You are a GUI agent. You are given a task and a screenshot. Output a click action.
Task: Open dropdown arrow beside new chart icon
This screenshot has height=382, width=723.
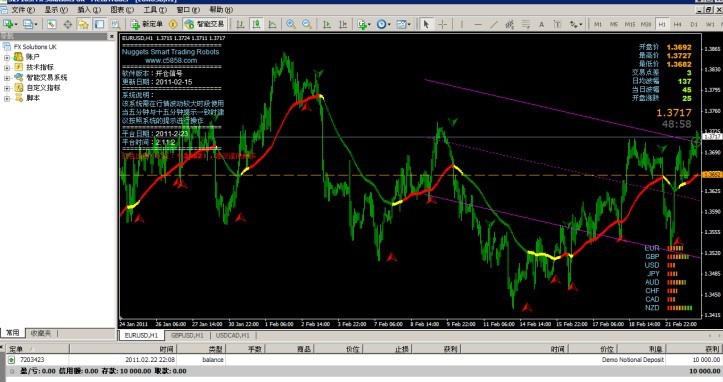(x=16, y=24)
